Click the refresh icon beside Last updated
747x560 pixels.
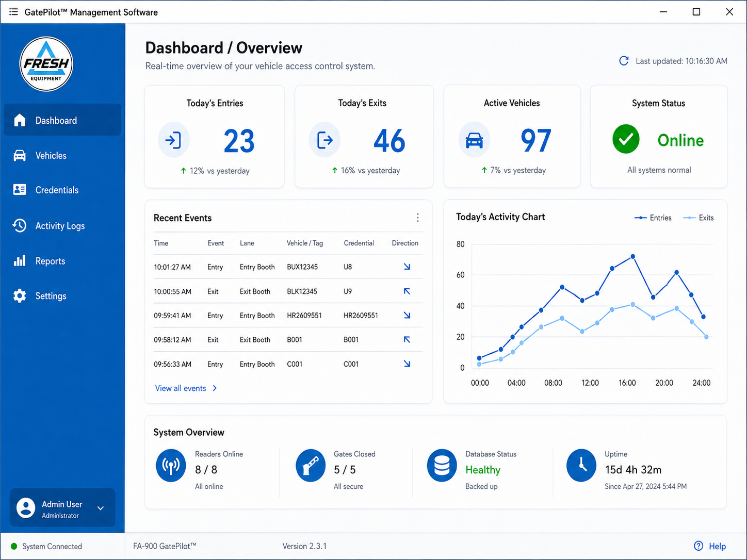pos(624,61)
